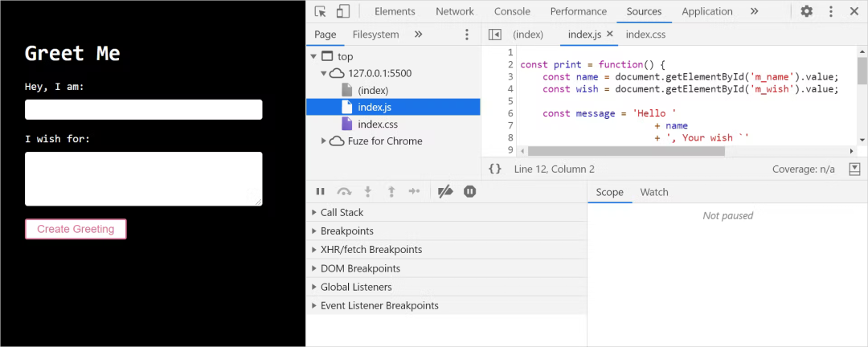The width and height of the screenshot is (868, 347).
Task: Click the code editor's horizontal scrollbar
Action: [x=624, y=151]
